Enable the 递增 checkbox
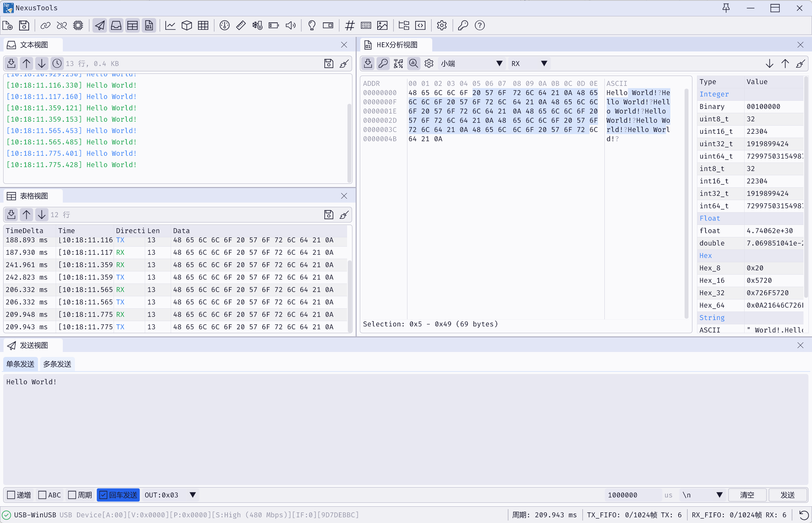This screenshot has height=523, width=812. pos(11,495)
